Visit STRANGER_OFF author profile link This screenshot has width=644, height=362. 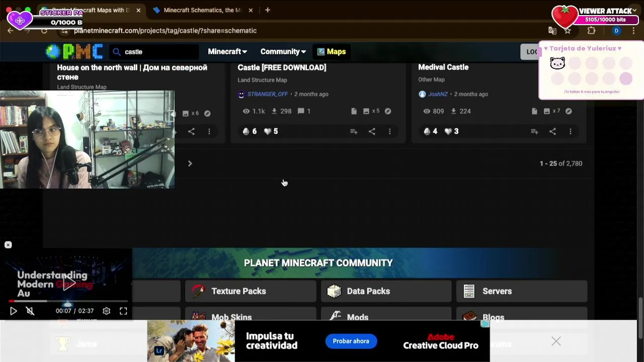(268, 94)
